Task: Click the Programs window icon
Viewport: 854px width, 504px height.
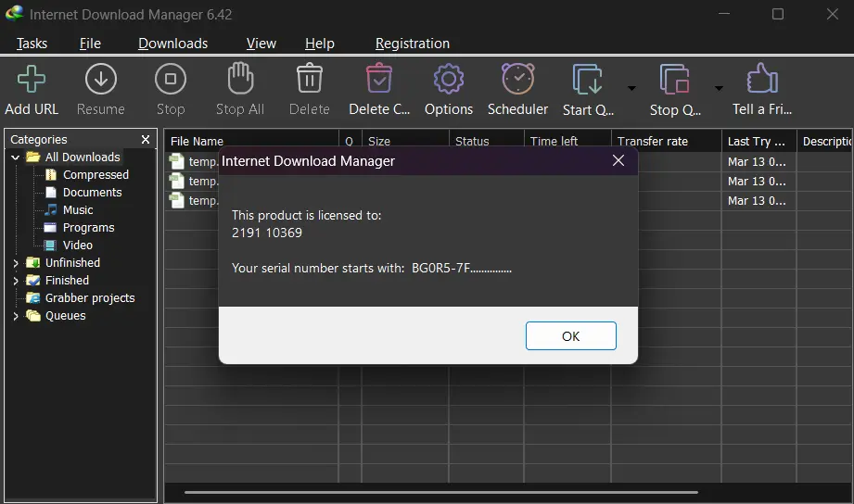Action: pos(51,228)
